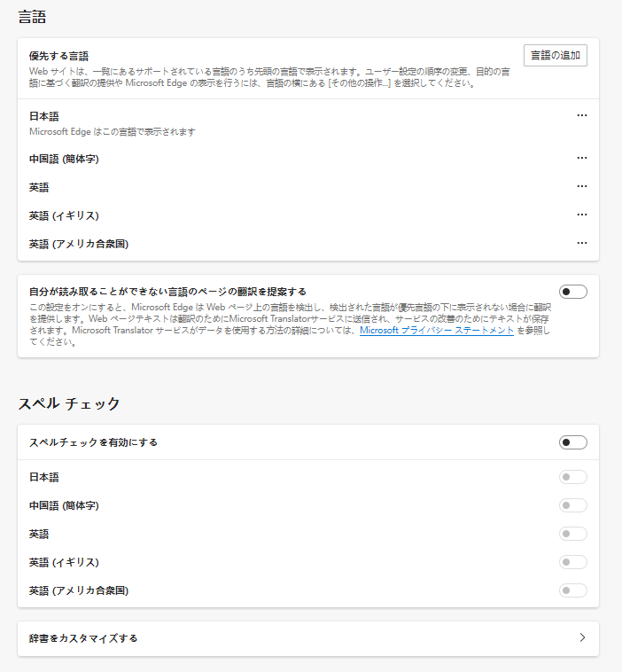Click 辞書をカスタマイズする label text

83,638
